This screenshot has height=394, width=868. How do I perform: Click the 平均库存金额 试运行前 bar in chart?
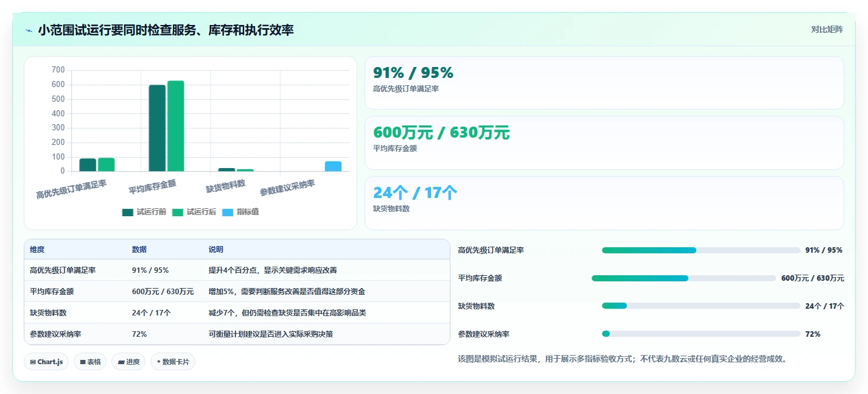tap(157, 128)
